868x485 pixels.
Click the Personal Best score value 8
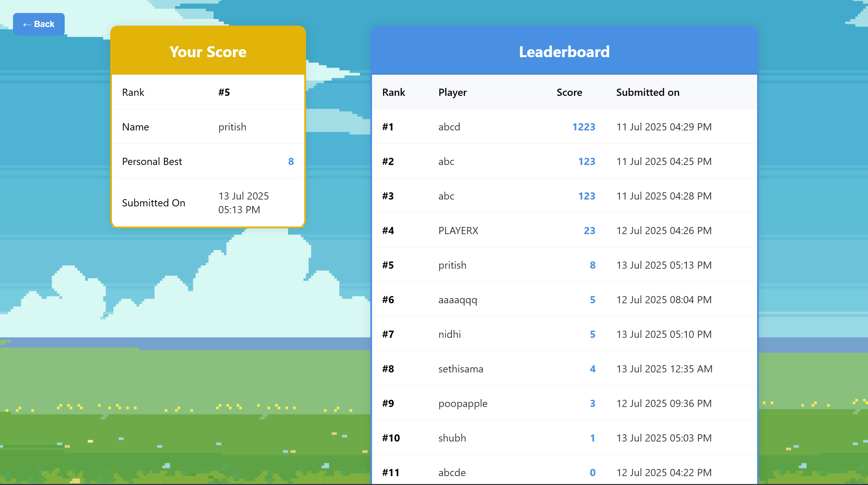(291, 162)
